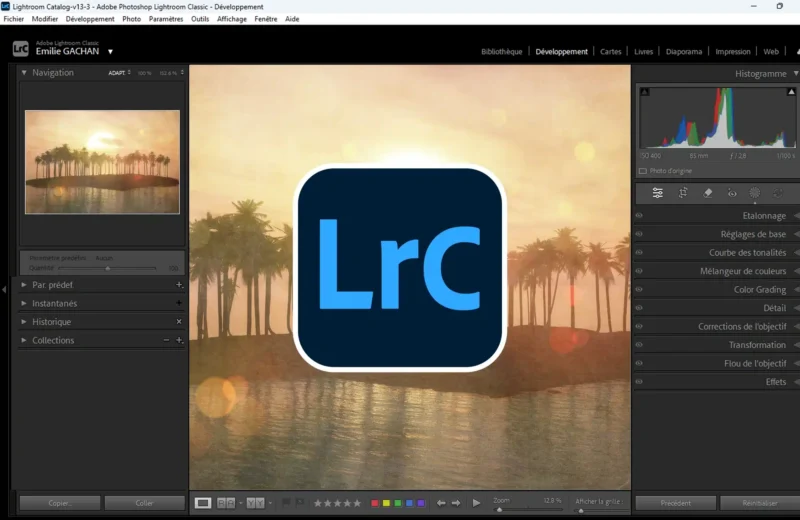Select the Edit sliders tool icon
800x520 pixels.
658,193
